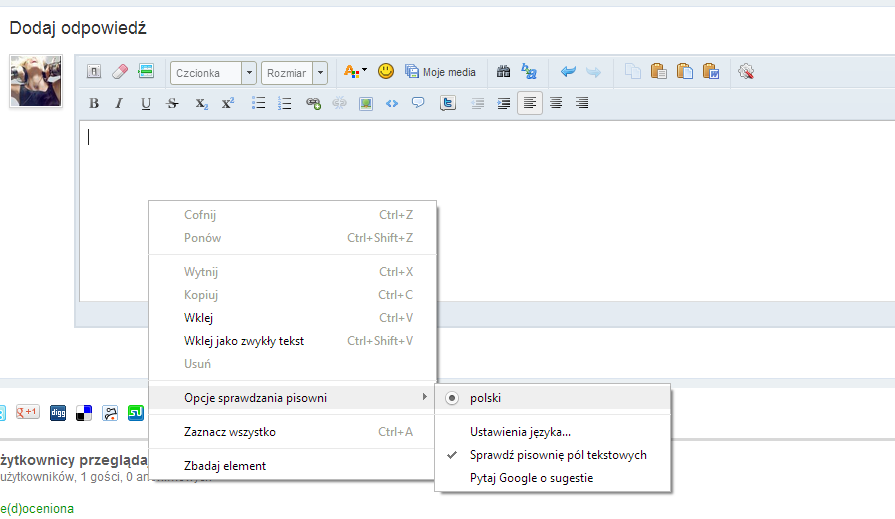Toggle Sprawdź pisownię pól tekstowych
The image size is (895, 519).
(558, 455)
